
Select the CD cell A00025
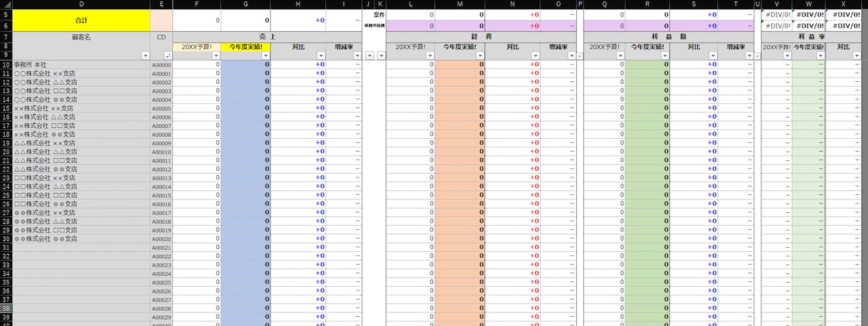click(162, 282)
